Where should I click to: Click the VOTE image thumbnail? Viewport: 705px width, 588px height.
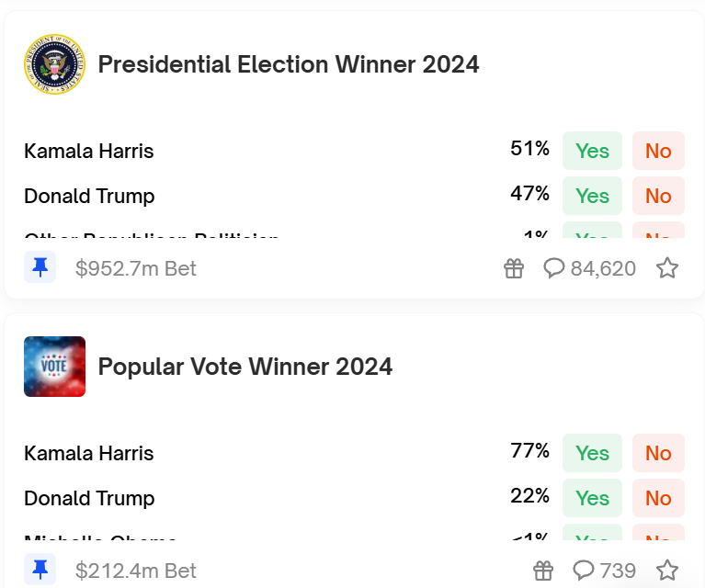coord(54,367)
